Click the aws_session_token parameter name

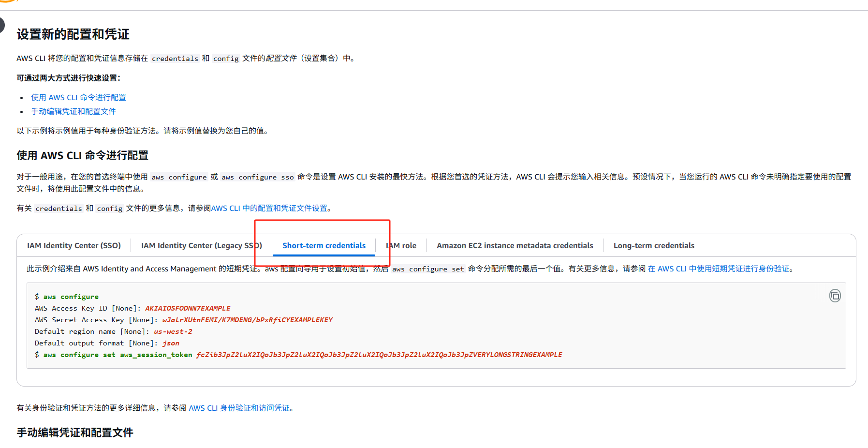click(156, 355)
